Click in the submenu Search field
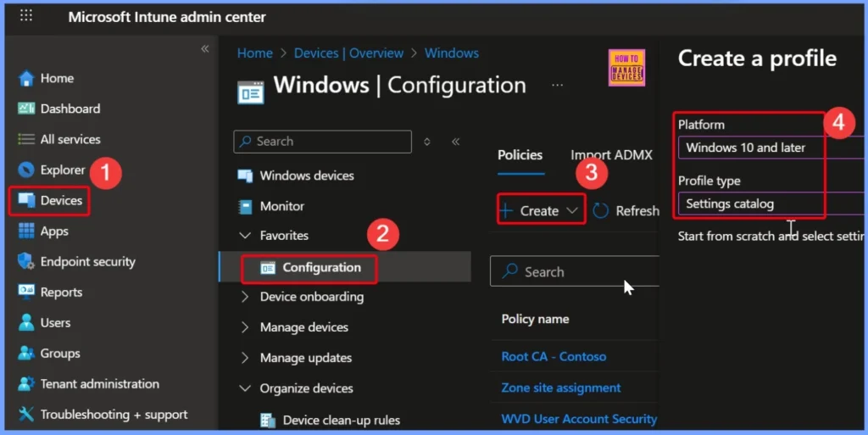Image resolution: width=868 pixels, height=435 pixels. [x=323, y=142]
